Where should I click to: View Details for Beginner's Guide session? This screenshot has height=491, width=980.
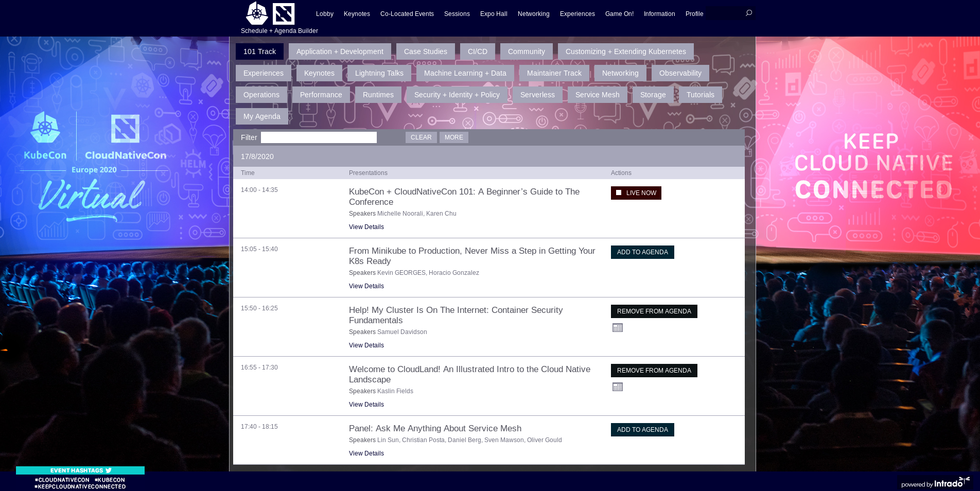pyautogui.click(x=366, y=227)
